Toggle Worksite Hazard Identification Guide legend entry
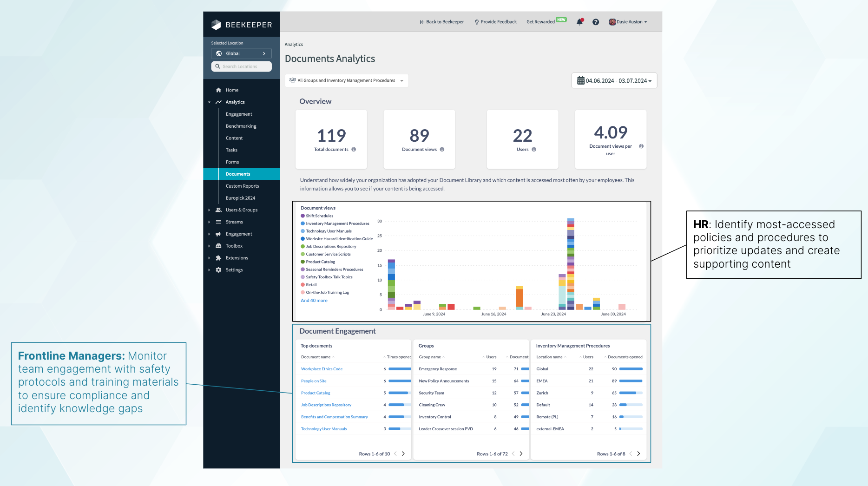This screenshot has width=868, height=486. 337,239
